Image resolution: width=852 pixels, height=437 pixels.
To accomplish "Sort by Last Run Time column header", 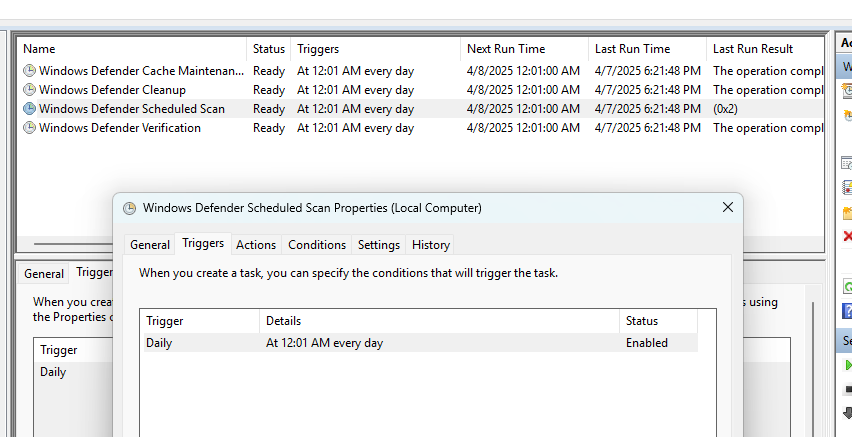I will (647, 49).
